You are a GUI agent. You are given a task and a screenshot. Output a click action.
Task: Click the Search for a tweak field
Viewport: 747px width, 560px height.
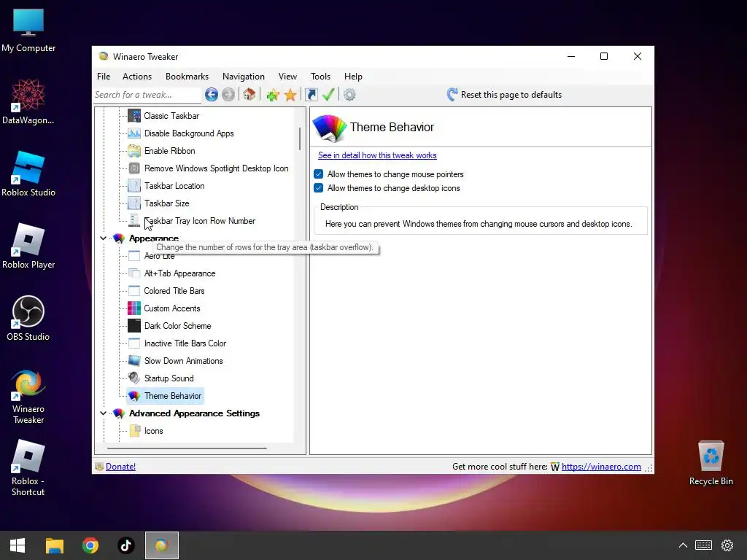147,95
